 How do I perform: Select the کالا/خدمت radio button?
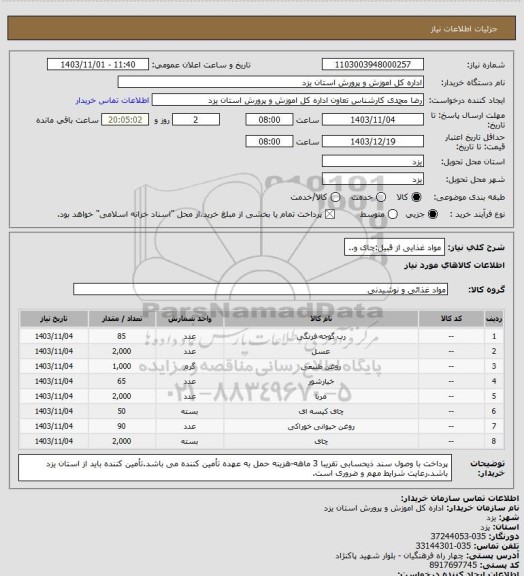point(335,197)
